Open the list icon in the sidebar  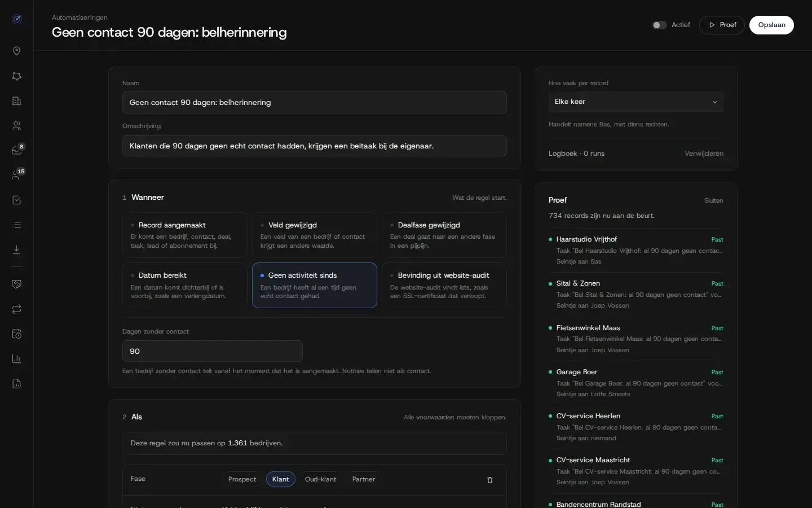[x=17, y=225]
